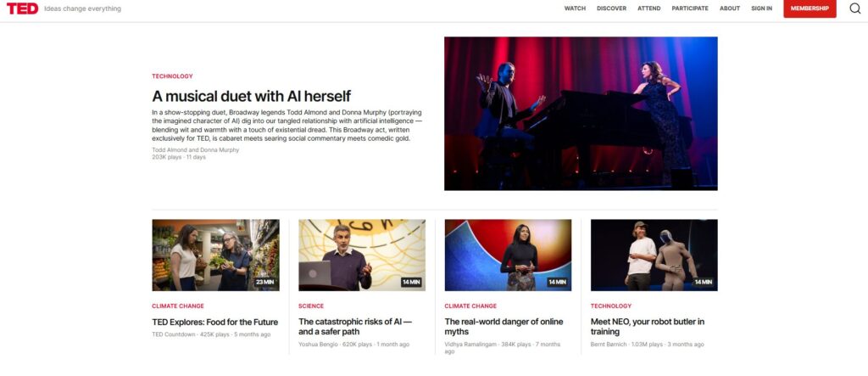This screenshot has height=376, width=868.
Task: Open the Participate menu
Action: (690, 8)
